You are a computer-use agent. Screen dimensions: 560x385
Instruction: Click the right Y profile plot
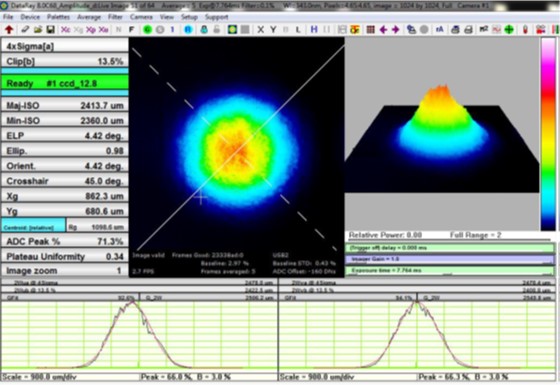coord(417,335)
